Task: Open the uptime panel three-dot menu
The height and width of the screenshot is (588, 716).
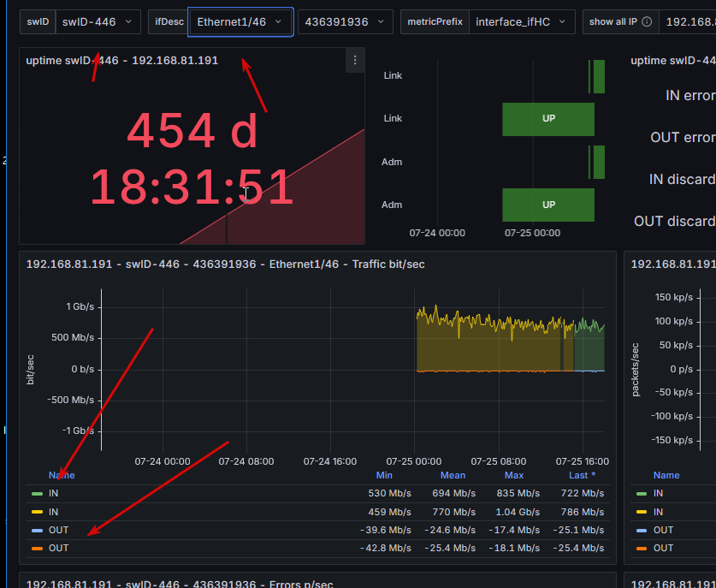Action: pos(355,60)
